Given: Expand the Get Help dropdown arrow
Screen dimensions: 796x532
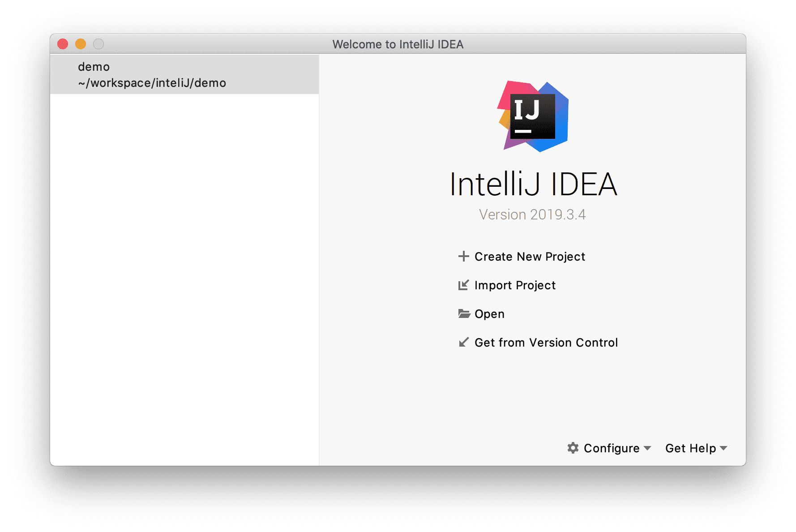Looking at the screenshot, I should click(723, 448).
